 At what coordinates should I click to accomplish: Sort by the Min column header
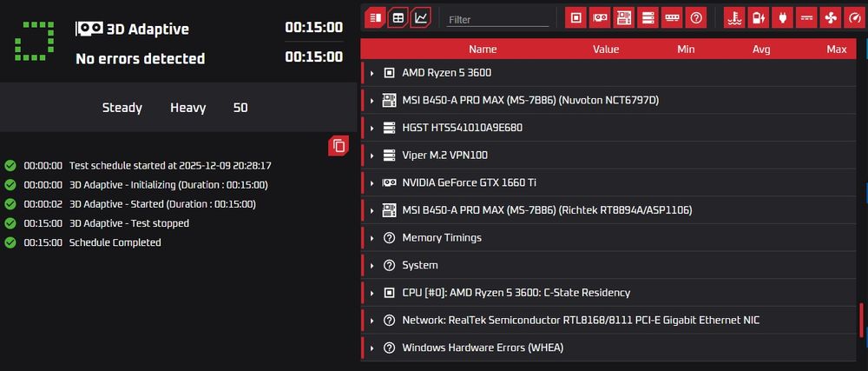pos(686,50)
